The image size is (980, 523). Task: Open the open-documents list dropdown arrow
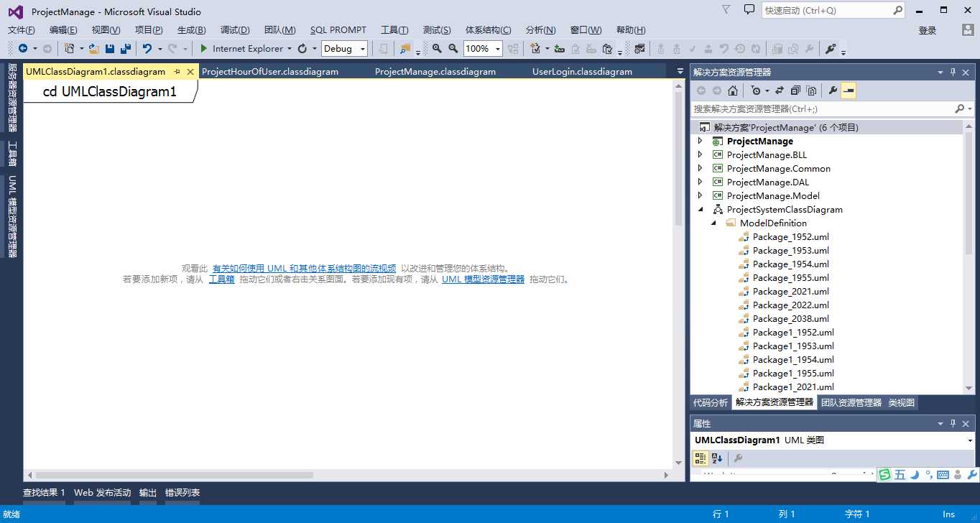680,71
